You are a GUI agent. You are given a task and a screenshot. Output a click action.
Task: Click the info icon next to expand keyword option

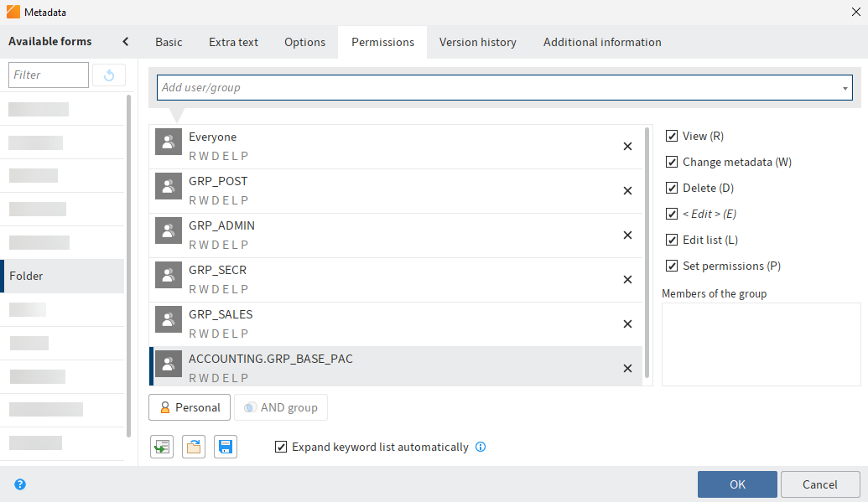(x=481, y=447)
